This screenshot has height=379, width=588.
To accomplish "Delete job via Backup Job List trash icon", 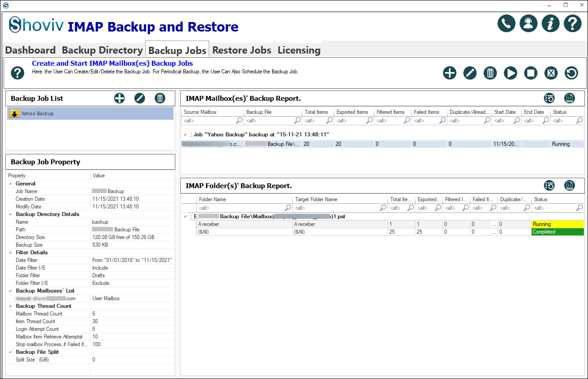I will (160, 98).
